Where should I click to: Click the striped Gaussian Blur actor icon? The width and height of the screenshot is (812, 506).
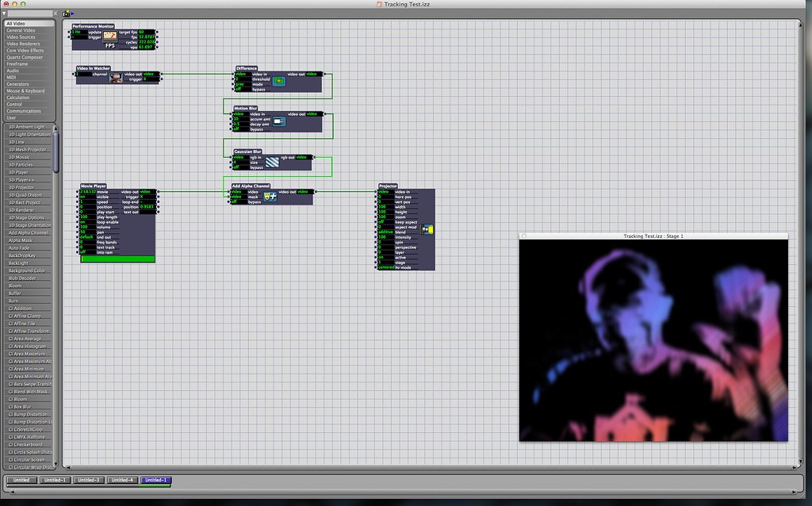click(x=272, y=162)
